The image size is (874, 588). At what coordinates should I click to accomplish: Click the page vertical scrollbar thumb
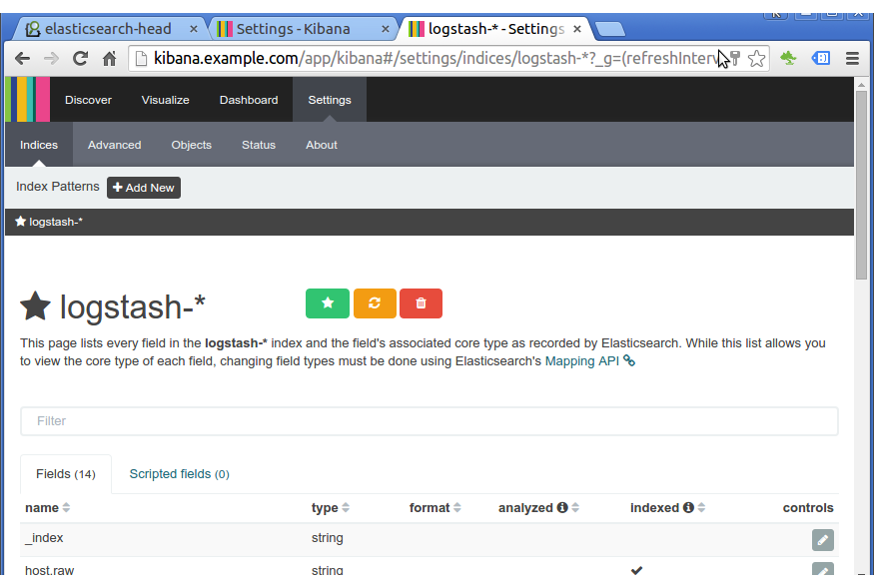(861, 185)
